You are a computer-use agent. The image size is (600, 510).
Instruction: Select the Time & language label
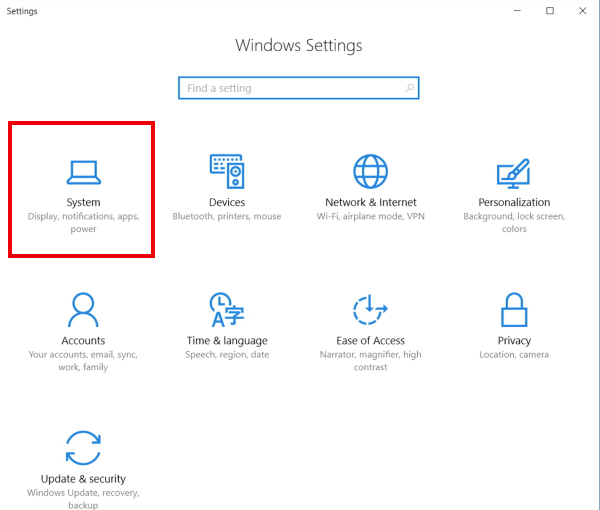227,341
